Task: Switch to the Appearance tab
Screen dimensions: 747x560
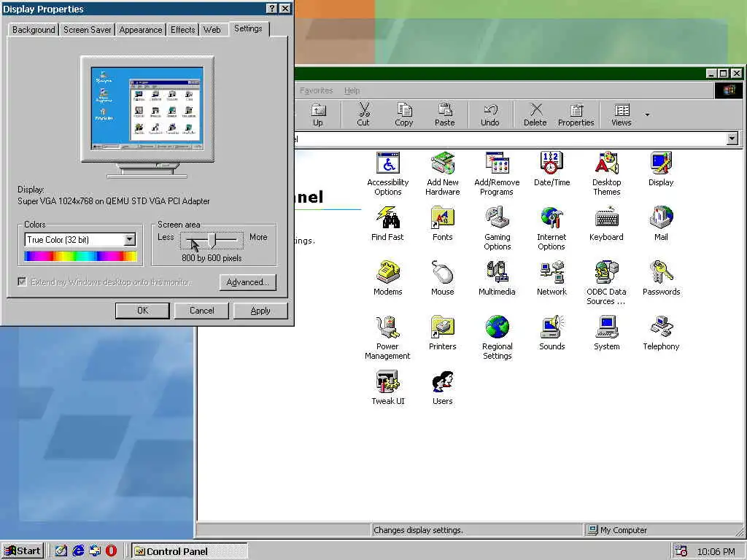Action: pos(141,29)
